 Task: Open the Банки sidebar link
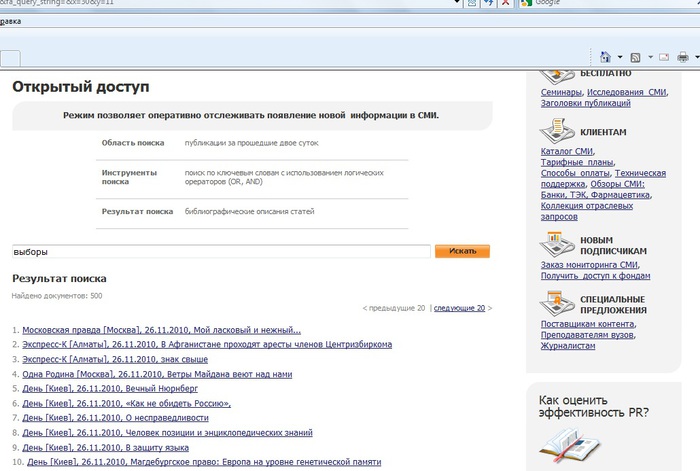click(552, 195)
